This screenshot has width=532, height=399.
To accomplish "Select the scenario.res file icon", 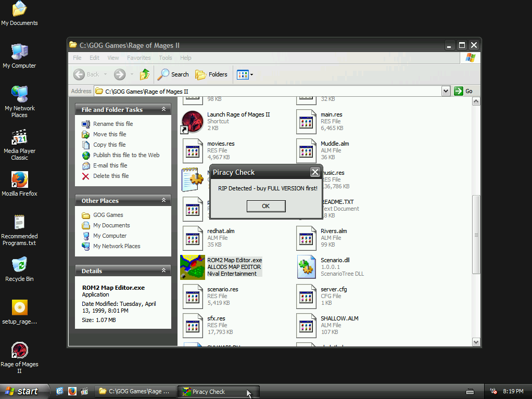I will point(193,297).
